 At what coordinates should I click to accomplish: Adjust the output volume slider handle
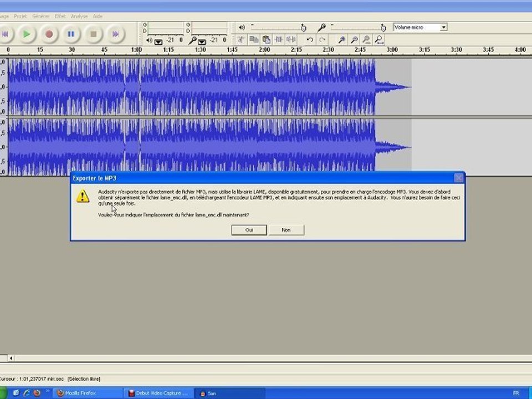click(303, 28)
